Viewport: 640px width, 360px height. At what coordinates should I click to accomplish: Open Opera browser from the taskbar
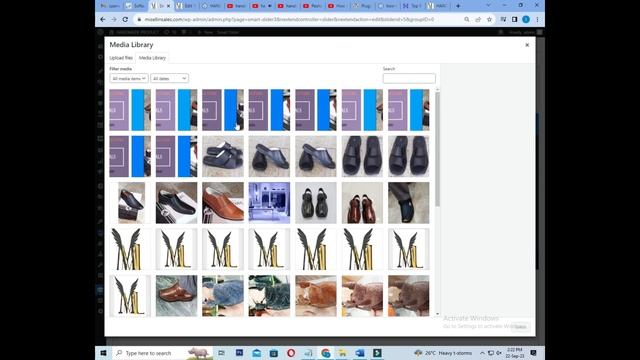pos(291,353)
